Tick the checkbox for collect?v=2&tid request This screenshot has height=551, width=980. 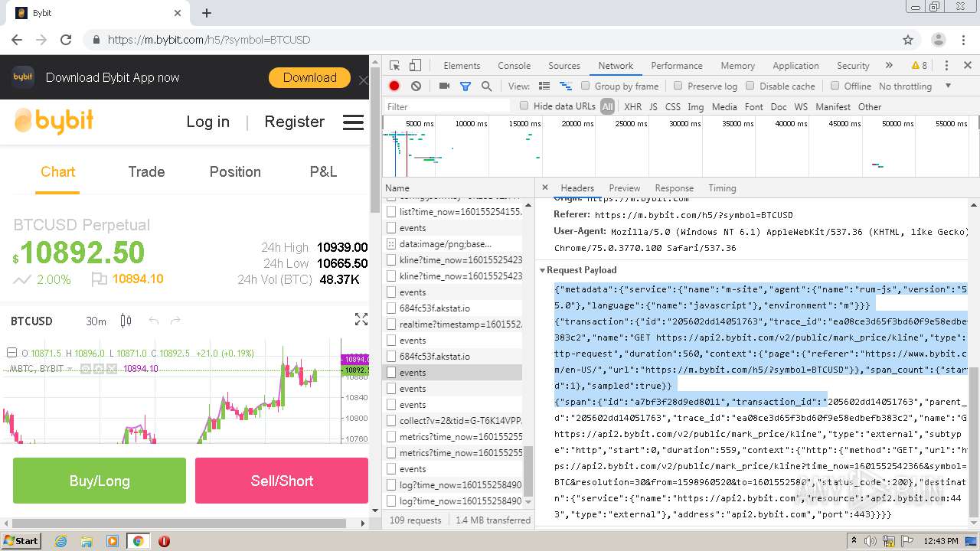click(391, 421)
